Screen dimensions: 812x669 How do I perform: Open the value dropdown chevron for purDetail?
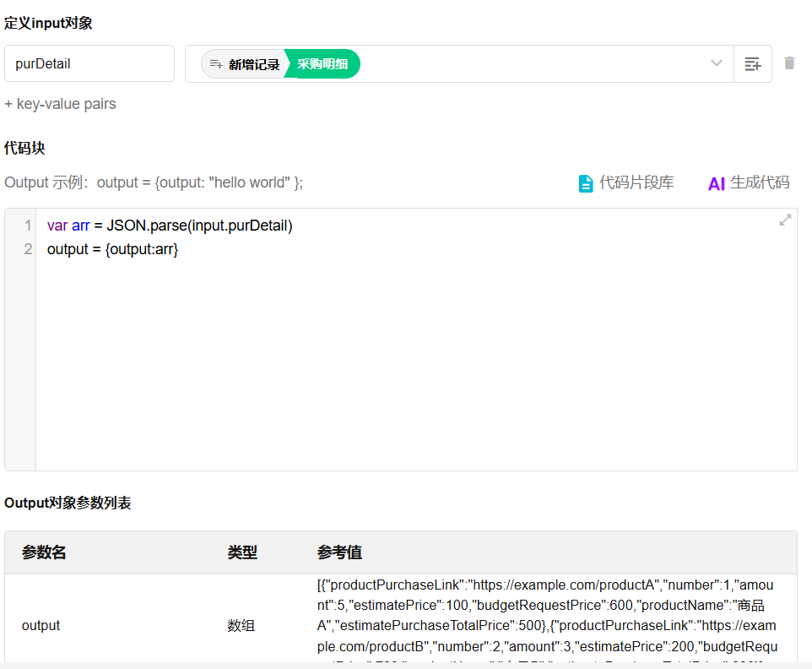click(x=716, y=63)
